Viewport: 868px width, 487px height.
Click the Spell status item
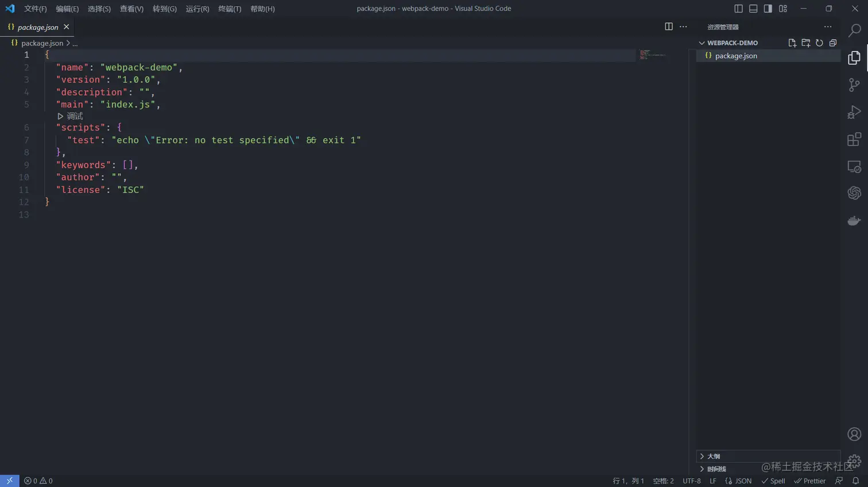(x=773, y=481)
